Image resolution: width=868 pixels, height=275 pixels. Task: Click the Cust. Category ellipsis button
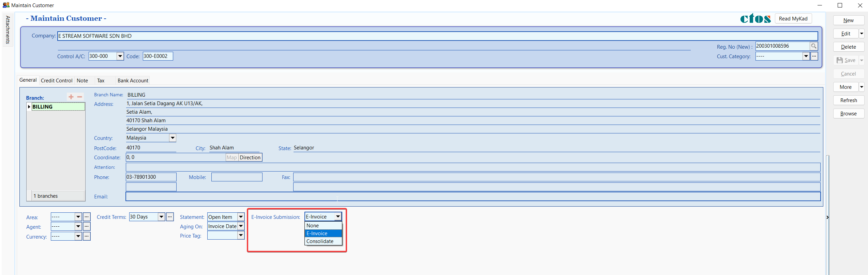click(x=814, y=56)
